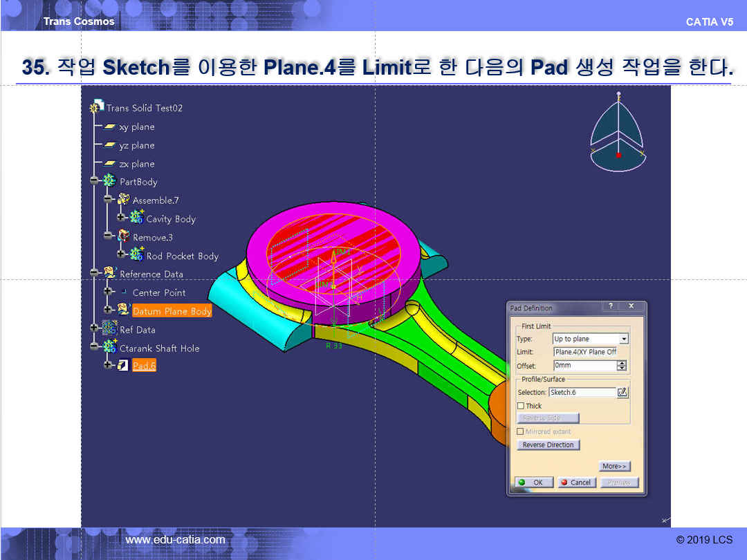Toggle the Mirrored extent checkbox

[521, 431]
